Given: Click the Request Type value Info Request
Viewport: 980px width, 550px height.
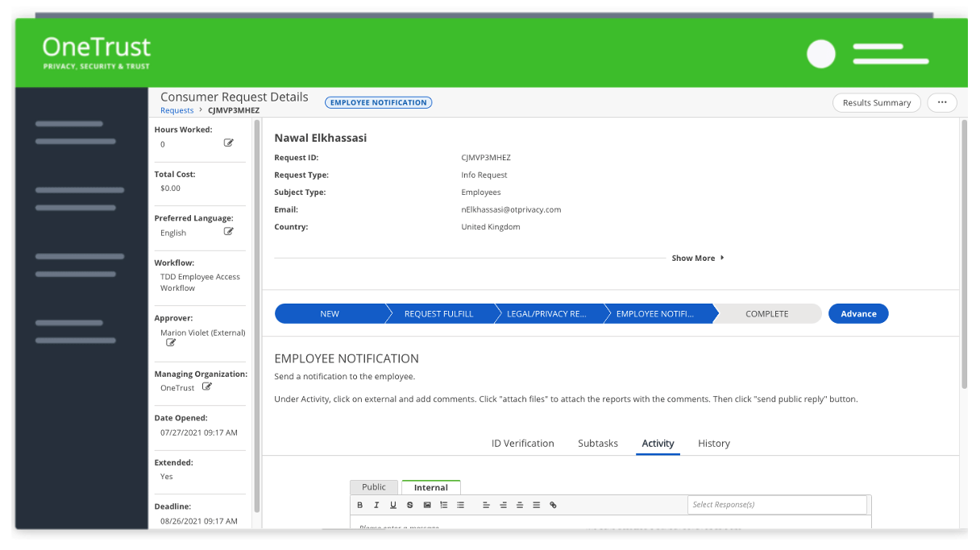Looking at the screenshot, I should 484,175.
